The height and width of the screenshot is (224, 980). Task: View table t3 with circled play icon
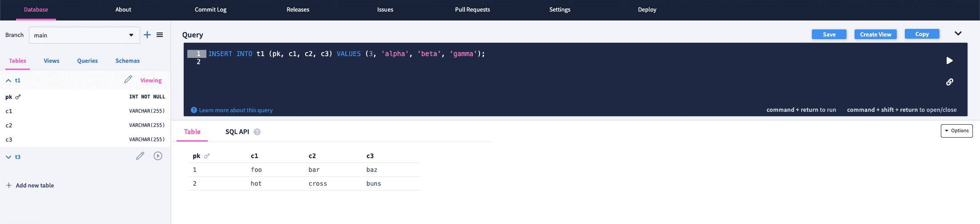pyautogui.click(x=158, y=156)
